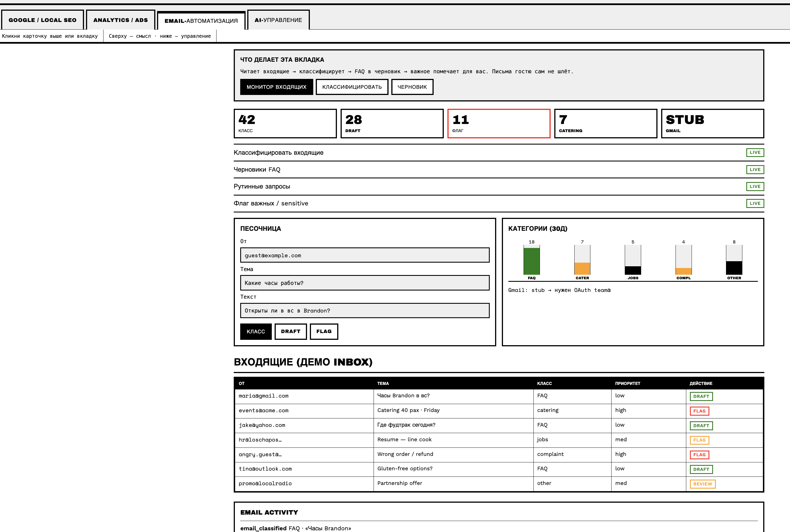Open the 28 Draft stat card
Screen dimensions: 790x532
coord(392,123)
